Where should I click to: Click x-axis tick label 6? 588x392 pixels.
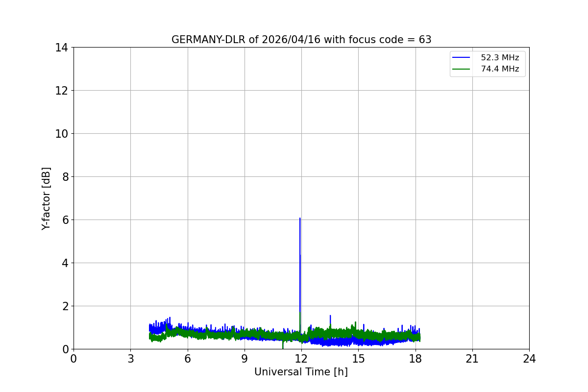(188, 359)
